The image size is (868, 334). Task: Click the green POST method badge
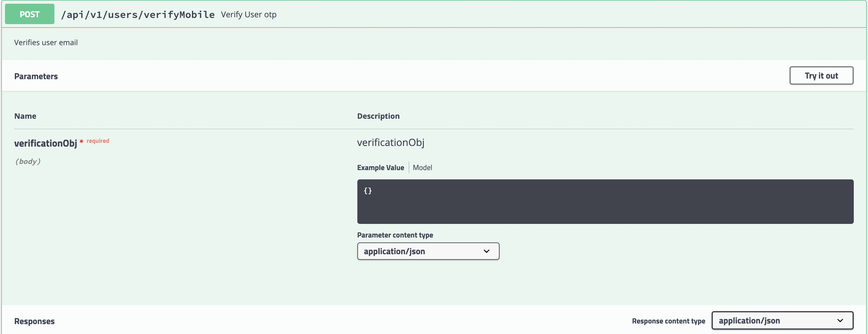pos(30,14)
